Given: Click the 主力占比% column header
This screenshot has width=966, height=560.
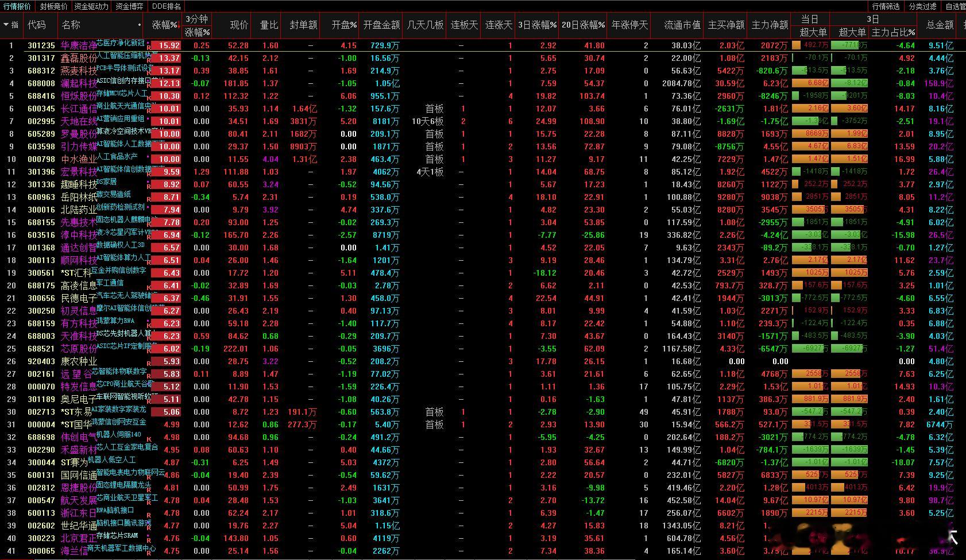Looking at the screenshot, I should point(894,32).
